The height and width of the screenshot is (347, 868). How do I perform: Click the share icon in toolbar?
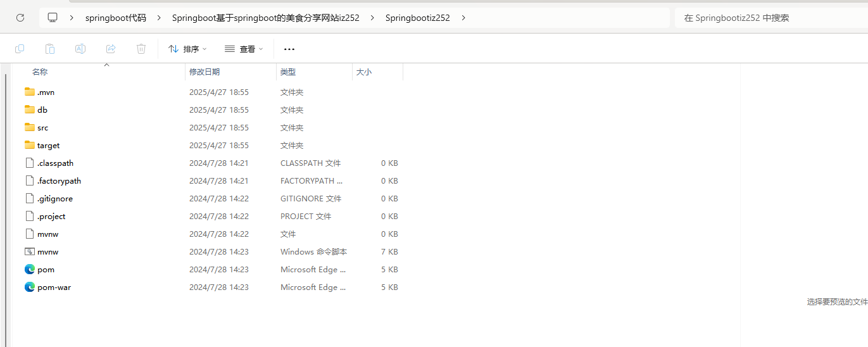point(111,49)
